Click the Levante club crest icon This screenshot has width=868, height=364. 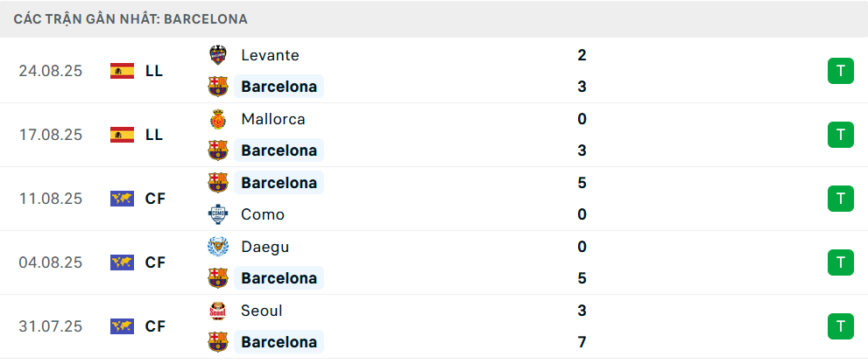[x=217, y=55]
